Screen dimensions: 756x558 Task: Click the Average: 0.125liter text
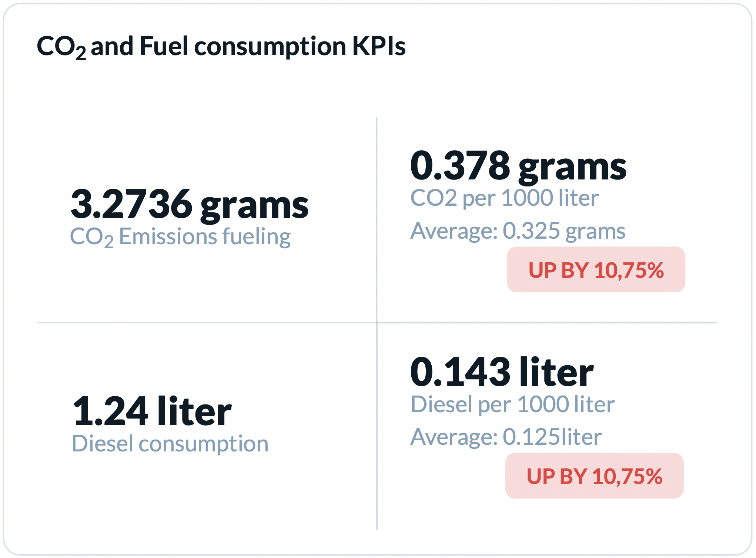506,437
